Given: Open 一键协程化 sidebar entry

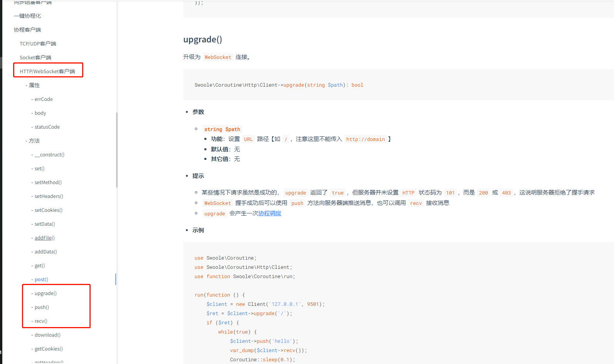Looking at the screenshot, I should pos(27,16).
